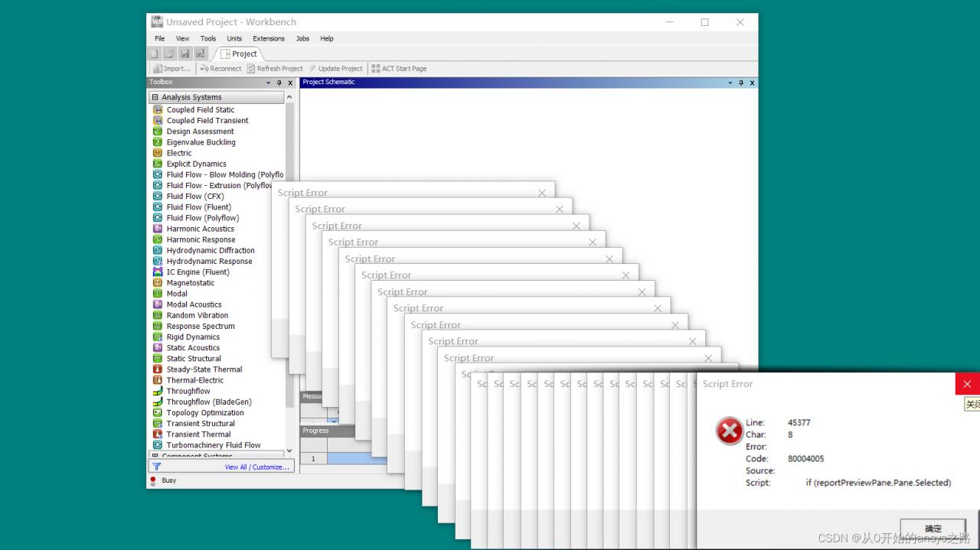
Task: Click the blue progress bar cell in Progress pane
Action: pyautogui.click(x=358, y=458)
